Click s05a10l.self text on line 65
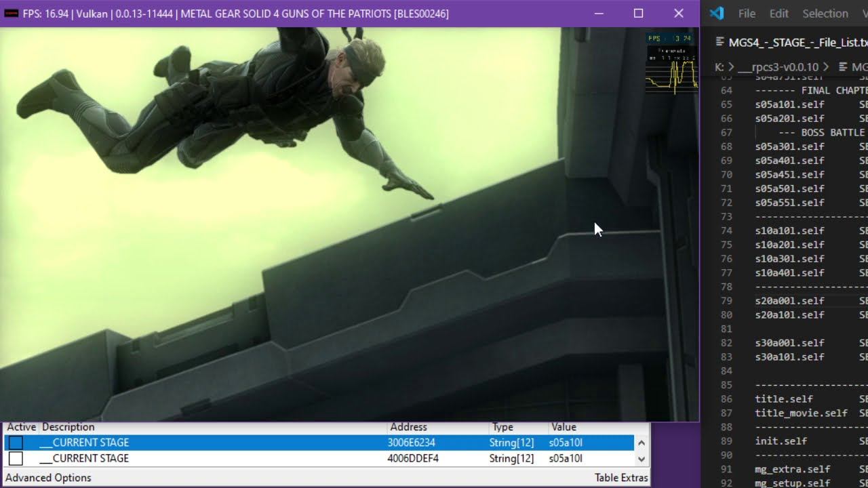868x488 pixels. click(790, 104)
